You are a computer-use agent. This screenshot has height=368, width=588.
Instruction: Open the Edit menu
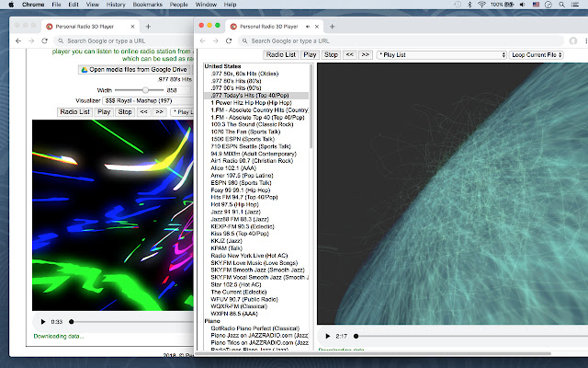pos(73,5)
